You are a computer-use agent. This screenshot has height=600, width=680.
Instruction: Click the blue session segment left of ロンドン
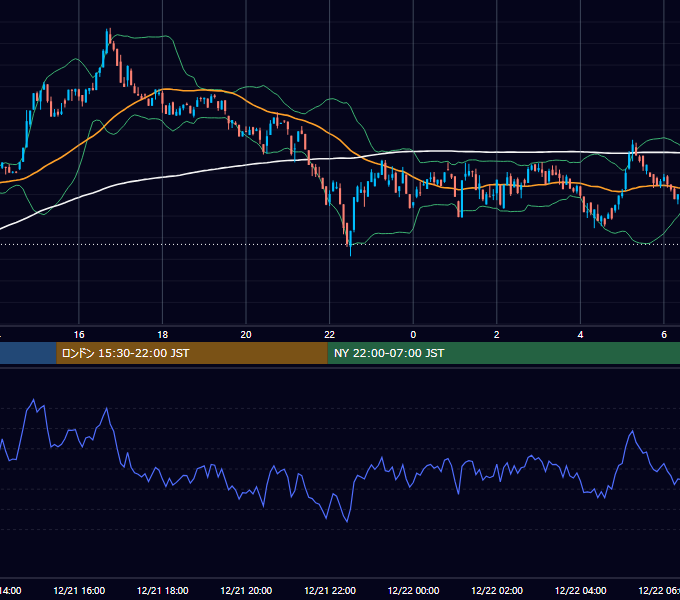point(28,353)
